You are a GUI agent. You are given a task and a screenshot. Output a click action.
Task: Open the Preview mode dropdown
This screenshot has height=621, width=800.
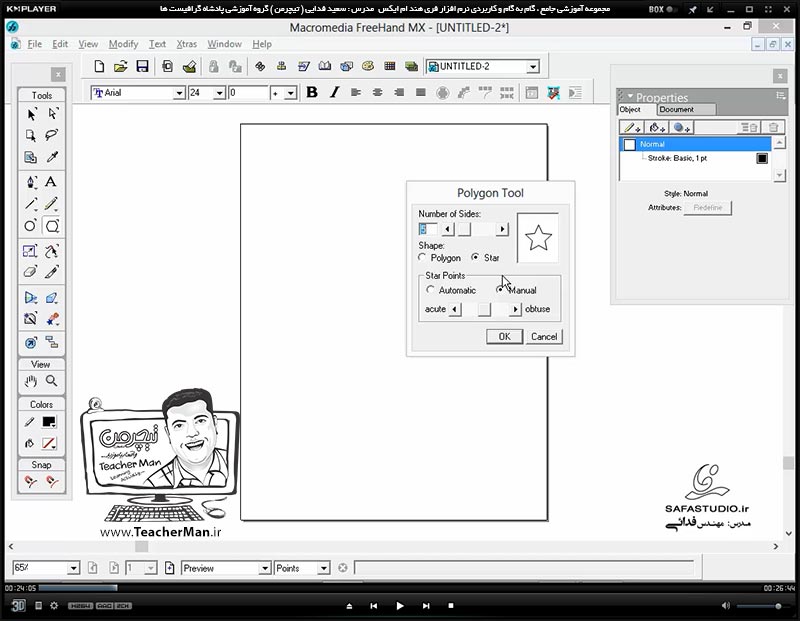point(264,568)
